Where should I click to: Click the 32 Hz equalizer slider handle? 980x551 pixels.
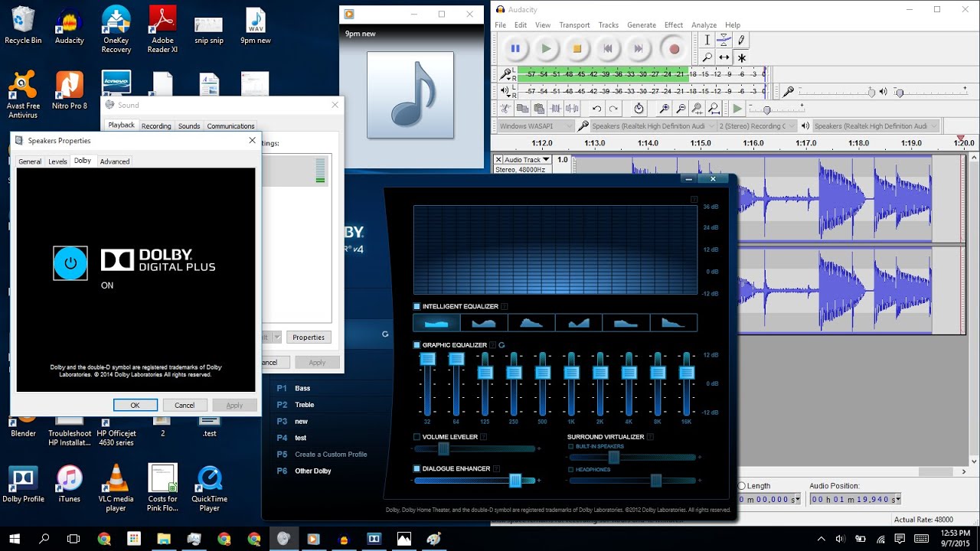(428, 359)
